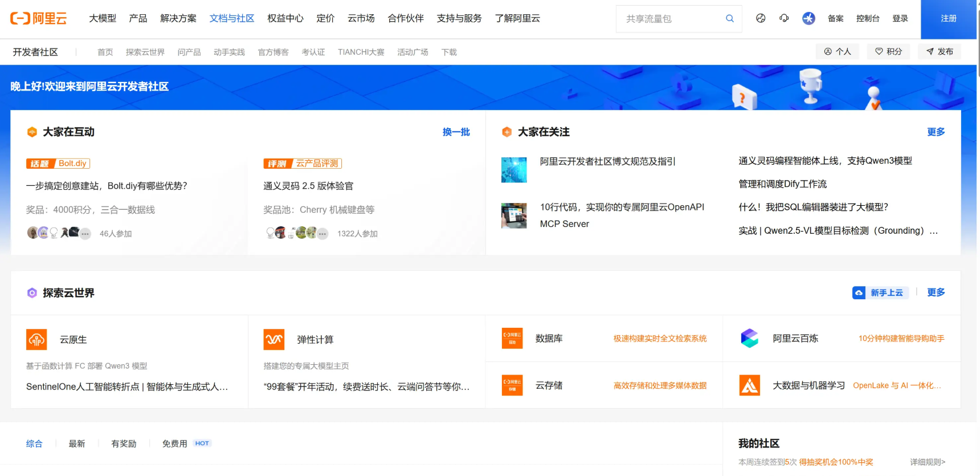Open the 支持与服务 dropdown menu
The image size is (980, 476).
(459, 18)
